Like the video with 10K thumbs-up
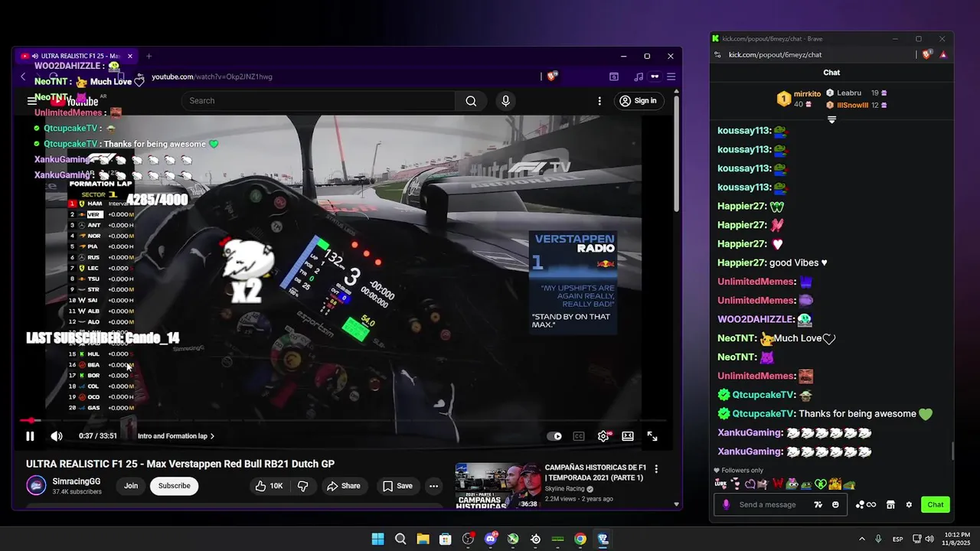 [x=269, y=486]
